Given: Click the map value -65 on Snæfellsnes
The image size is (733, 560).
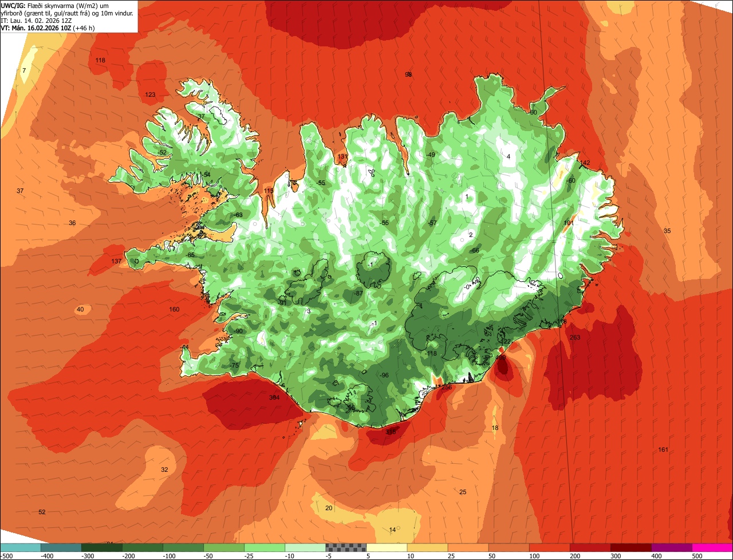Looking at the screenshot, I should pos(190,255).
